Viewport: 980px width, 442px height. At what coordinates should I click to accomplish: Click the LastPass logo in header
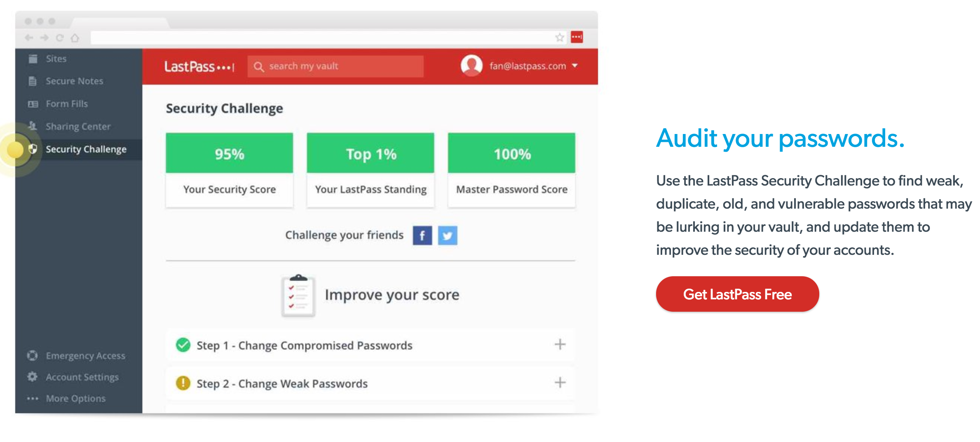pos(199,66)
